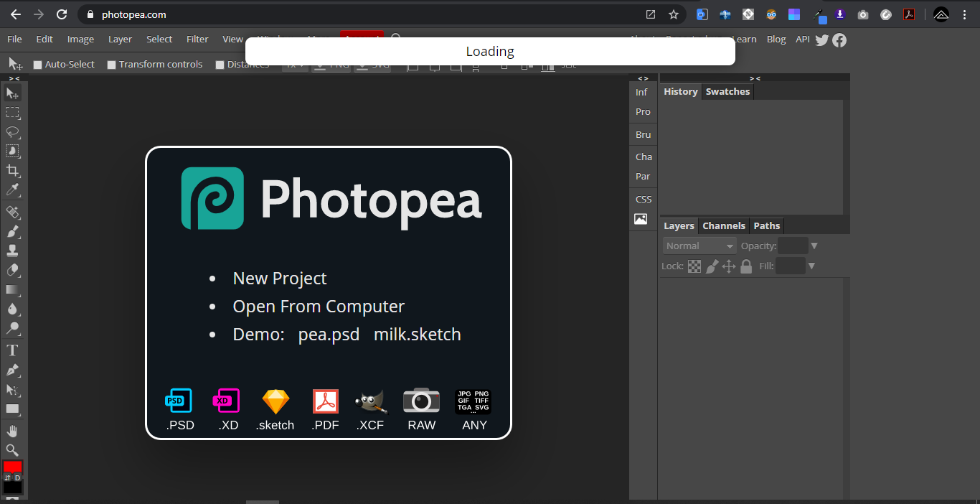Viewport: 980px width, 504px height.
Task: Open Chrome's three-dot menu
Action: click(965, 14)
